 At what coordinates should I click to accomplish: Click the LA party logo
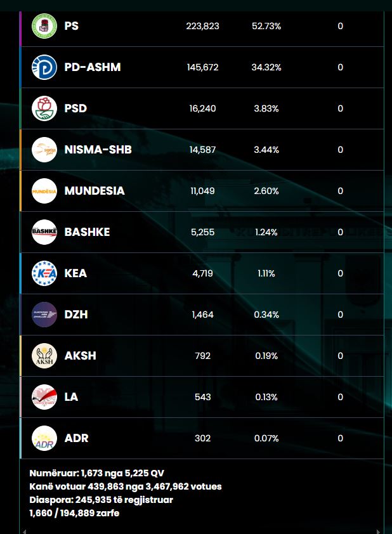[x=44, y=397]
